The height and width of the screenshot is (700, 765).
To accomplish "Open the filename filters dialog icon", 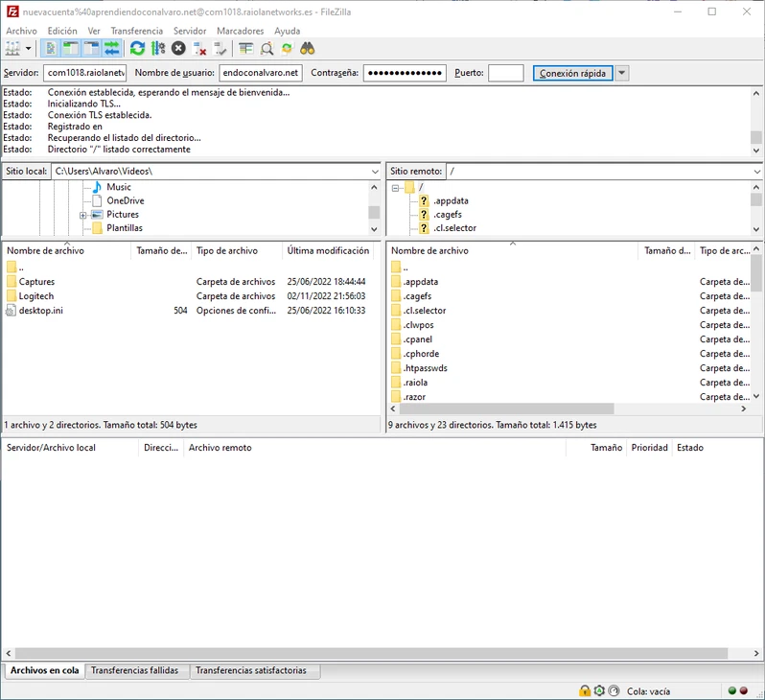I will pos(246,49).
